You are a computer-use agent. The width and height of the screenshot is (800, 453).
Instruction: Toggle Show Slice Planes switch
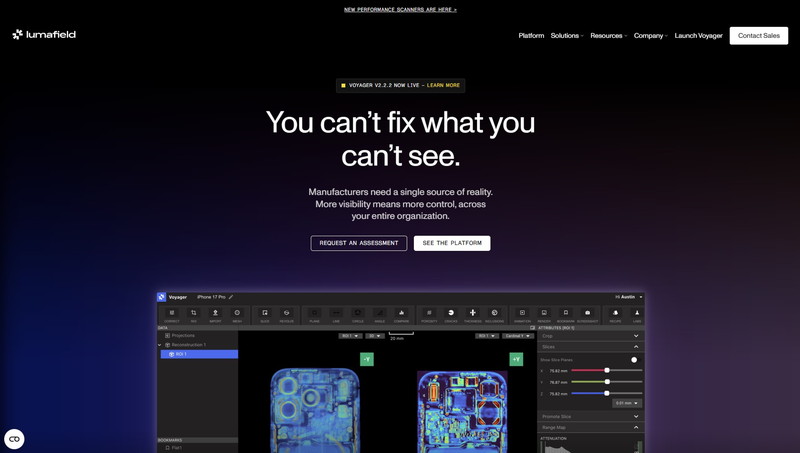click(634, 360)
